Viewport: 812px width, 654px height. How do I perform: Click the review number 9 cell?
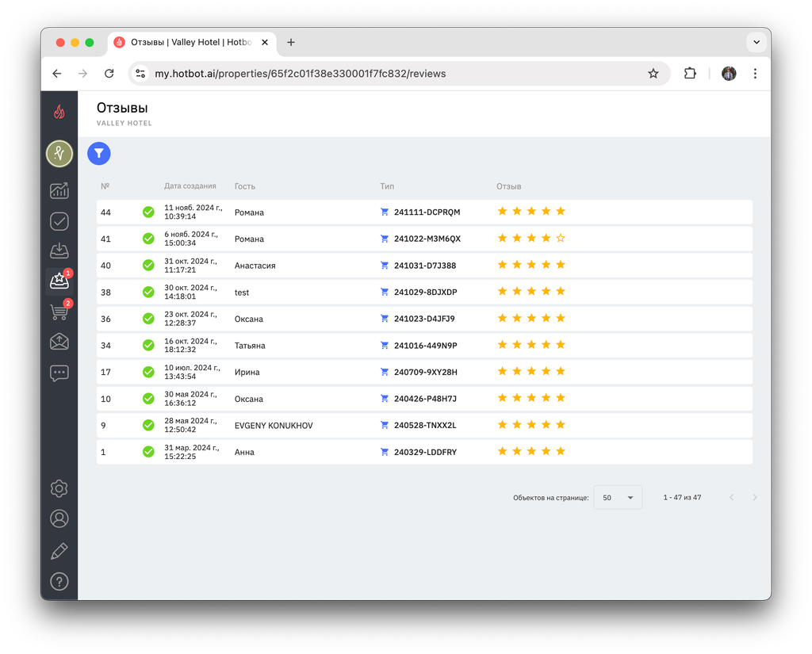point(103,426)
